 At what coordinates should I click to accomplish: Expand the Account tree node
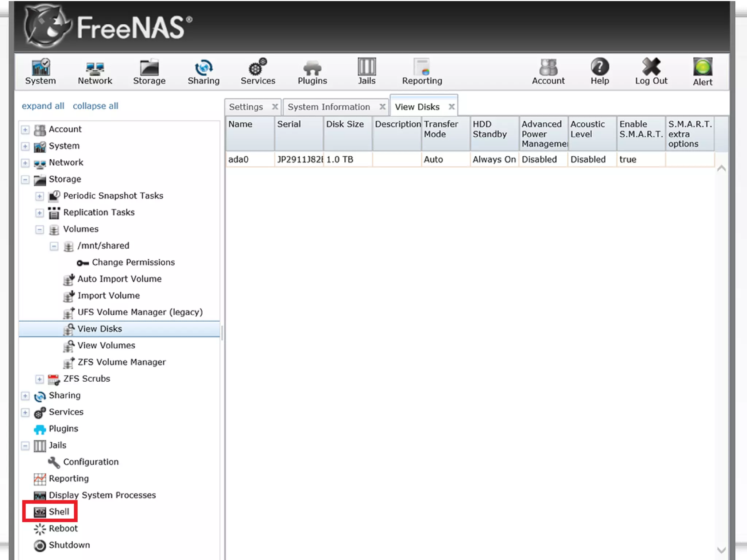25,129
